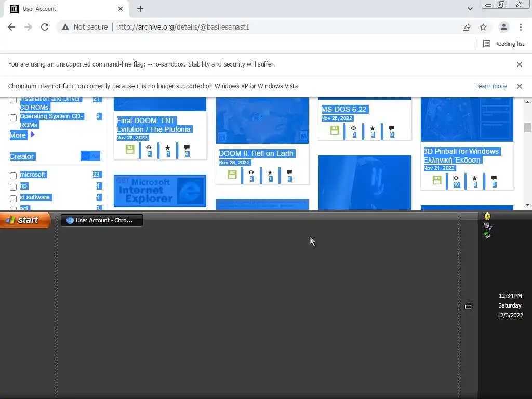This screenshot has height=399, width=532.
Task: Click the Safely Remove Hardware tray icon
Action: pyautogui.click(x=487, y=235)
